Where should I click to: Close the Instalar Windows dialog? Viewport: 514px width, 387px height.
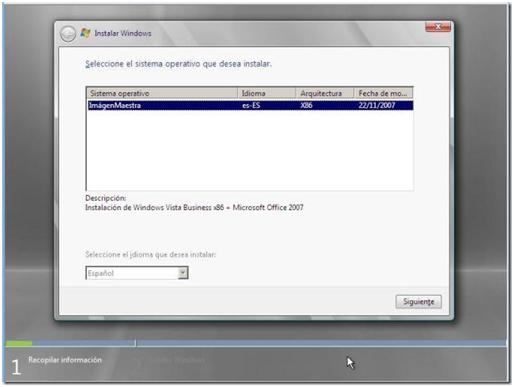(438, 27)
